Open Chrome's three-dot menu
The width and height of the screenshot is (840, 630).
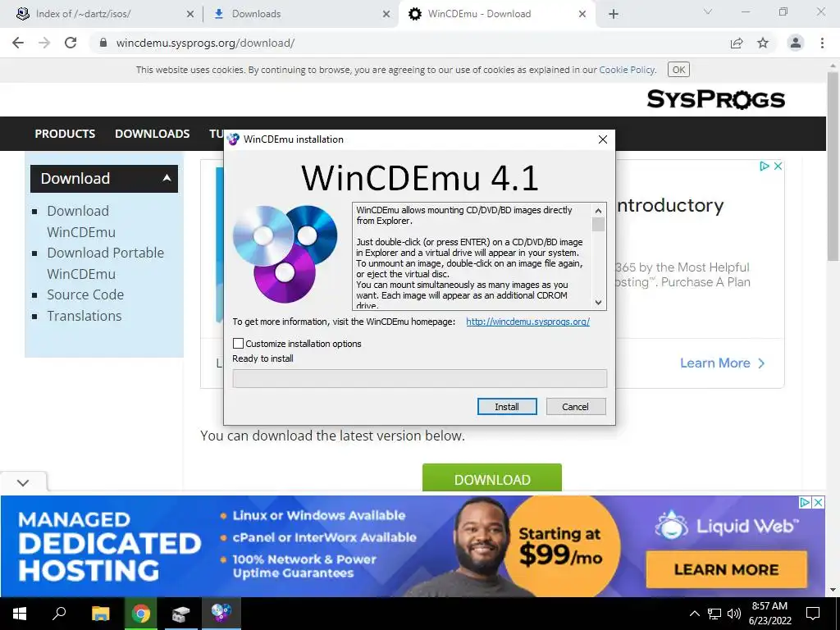pos(822,43)
